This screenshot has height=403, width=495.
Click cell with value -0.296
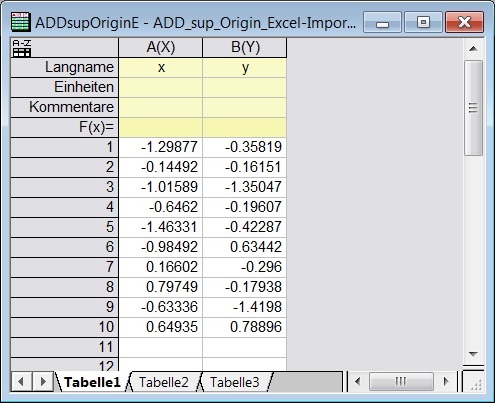point(245,267)
